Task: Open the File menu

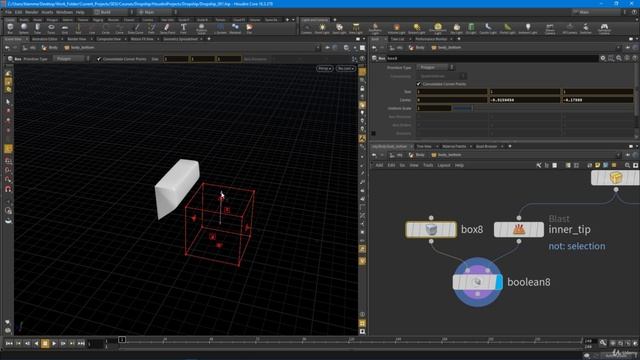Action: pyautogui.click(x=8, y=12)
